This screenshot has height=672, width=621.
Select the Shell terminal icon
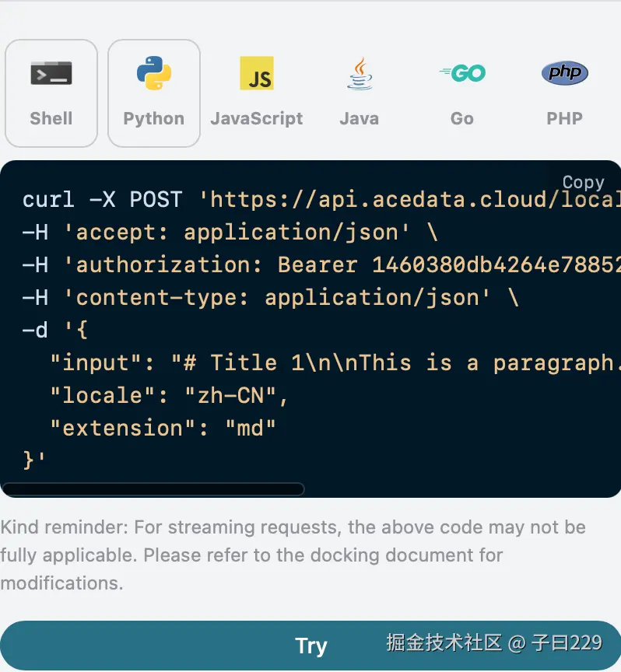click(x=51, y=73)
